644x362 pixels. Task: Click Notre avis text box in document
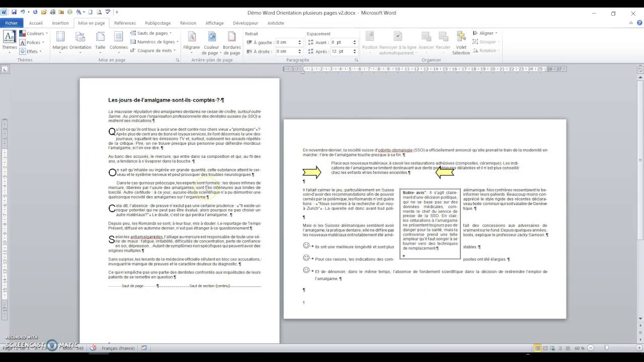pyautogui.click(x=430, y=224)
